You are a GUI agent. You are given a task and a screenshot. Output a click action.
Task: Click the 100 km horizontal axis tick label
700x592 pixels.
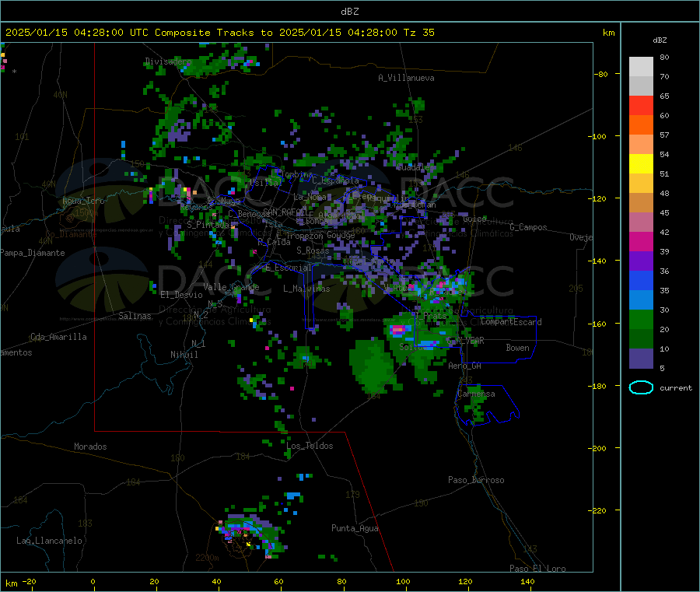click(x=403, y=581)
